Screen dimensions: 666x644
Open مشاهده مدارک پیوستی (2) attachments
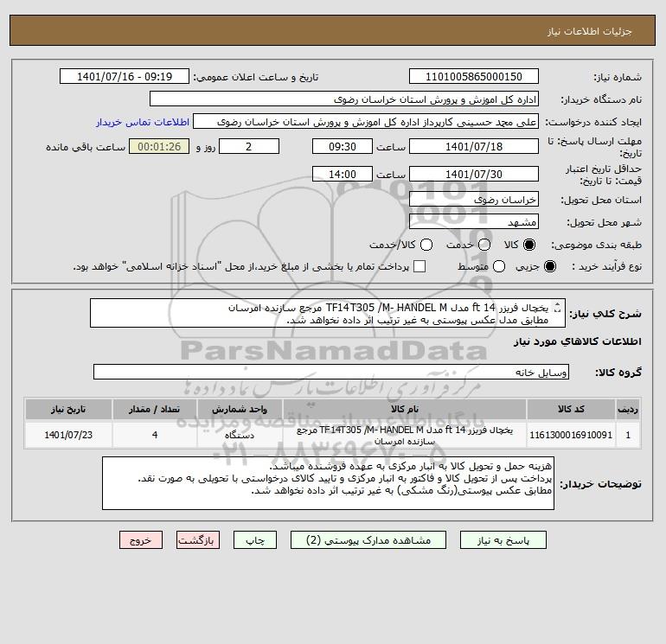click(368, 540)
